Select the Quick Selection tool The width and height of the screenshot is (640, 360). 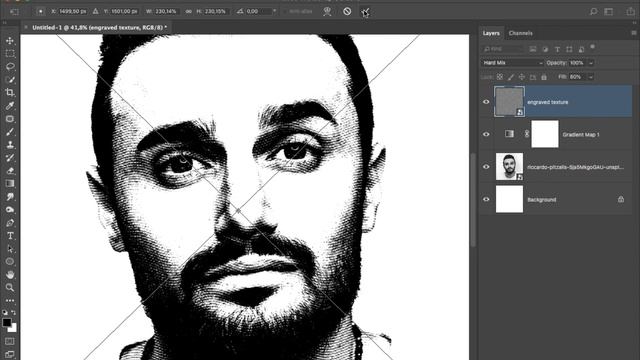pos(10,80)
